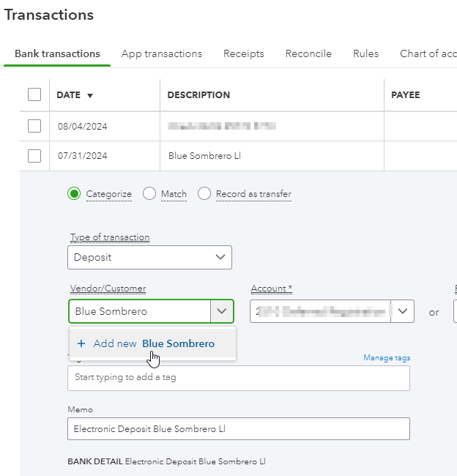
Task: Go to the Reconcile tab
Action: [x=308, y=53]
